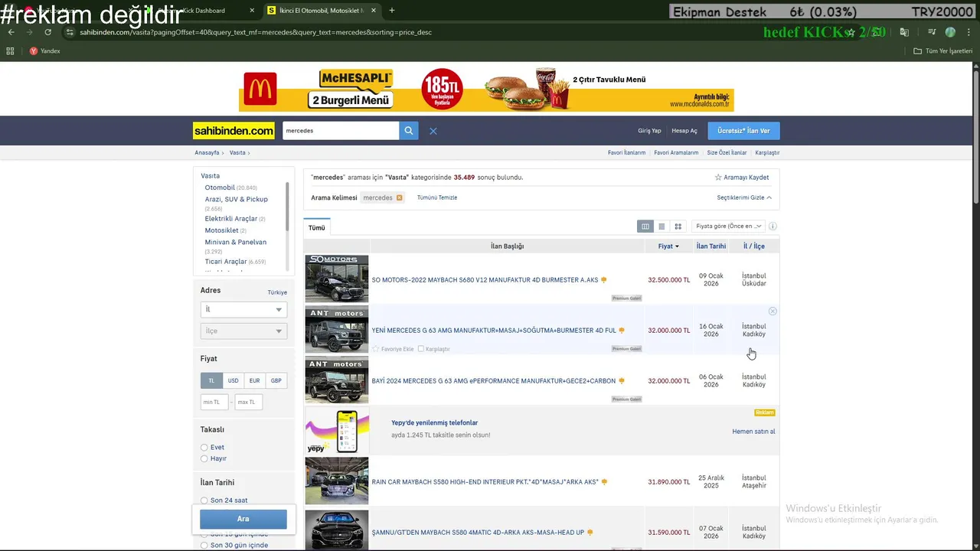Screen dimensions: 980x551
Task: Open SO MOTORS Maybach S680 thumbnail
Action: pos(337,279)
